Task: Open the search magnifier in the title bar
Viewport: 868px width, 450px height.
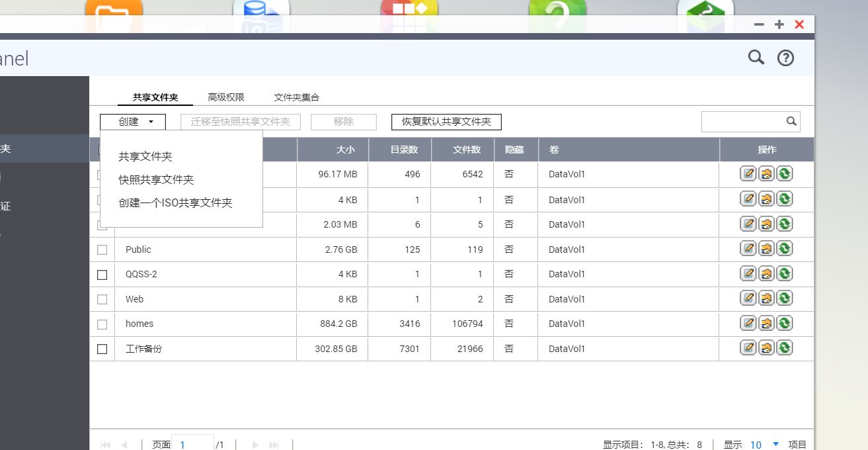Action: [755, 58]
